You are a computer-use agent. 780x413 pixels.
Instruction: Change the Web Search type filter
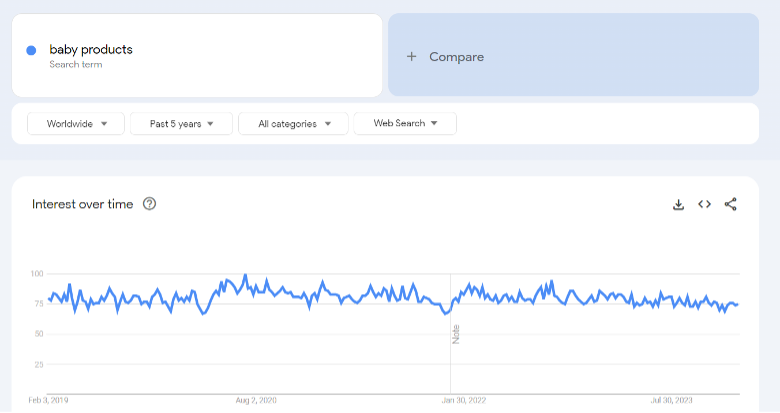(x=405, y=123)
